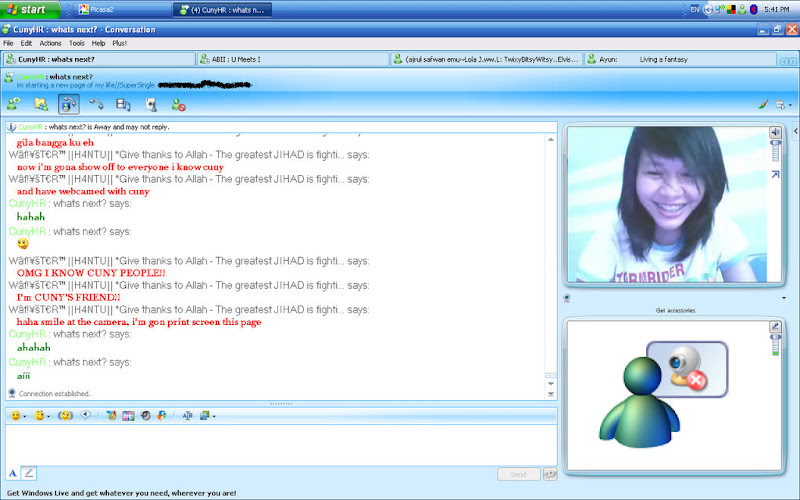Click the Messenger tray icon
Image resolution: width=800 pixels, height=500 pixels.
coord(742,9)
